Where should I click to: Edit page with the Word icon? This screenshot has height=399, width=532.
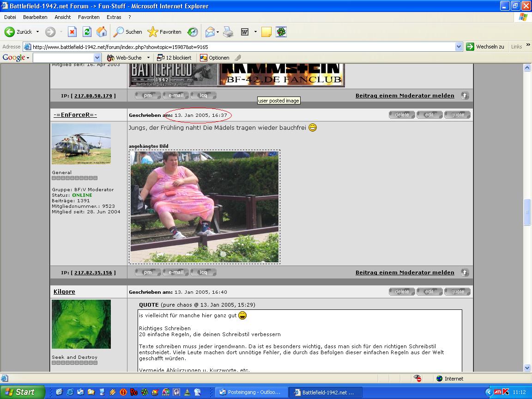[245, 32]
